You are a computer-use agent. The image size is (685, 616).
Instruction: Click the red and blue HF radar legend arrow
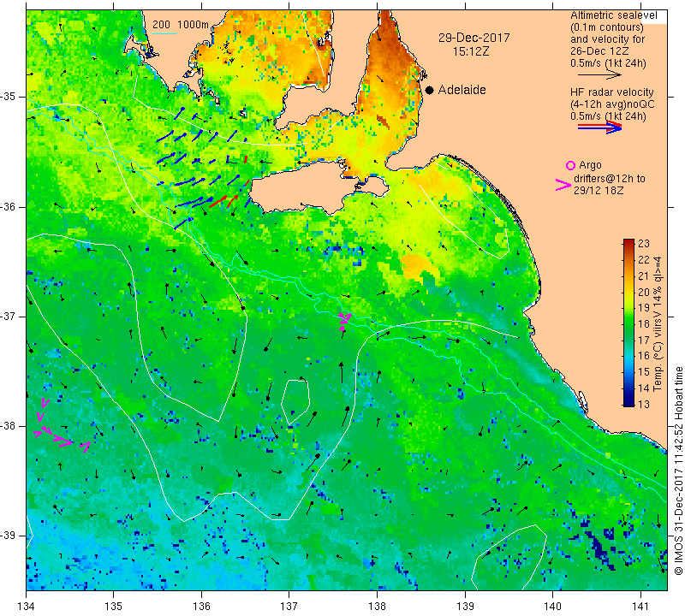pos(599,127)
